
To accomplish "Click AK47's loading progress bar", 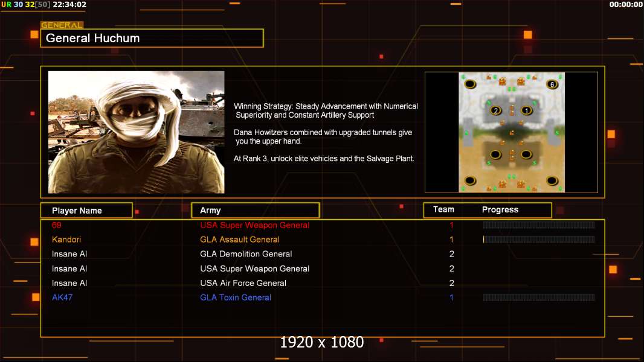I will tap(539, 297).
